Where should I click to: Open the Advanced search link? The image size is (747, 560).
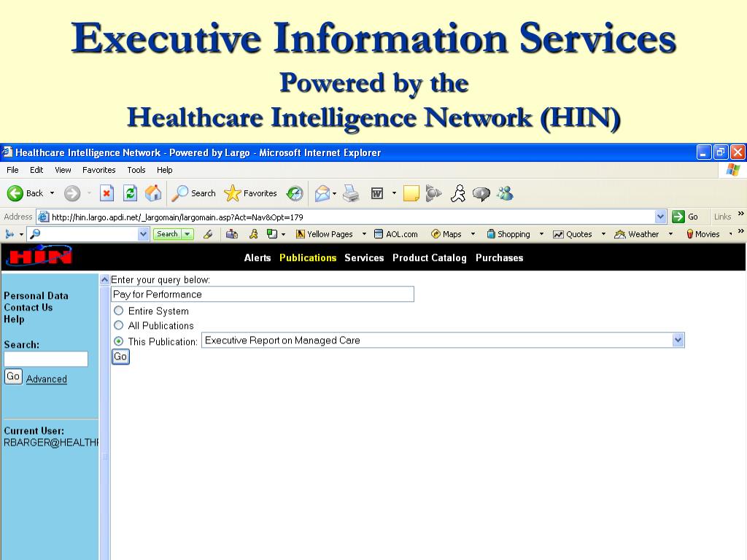pos(46,379)
